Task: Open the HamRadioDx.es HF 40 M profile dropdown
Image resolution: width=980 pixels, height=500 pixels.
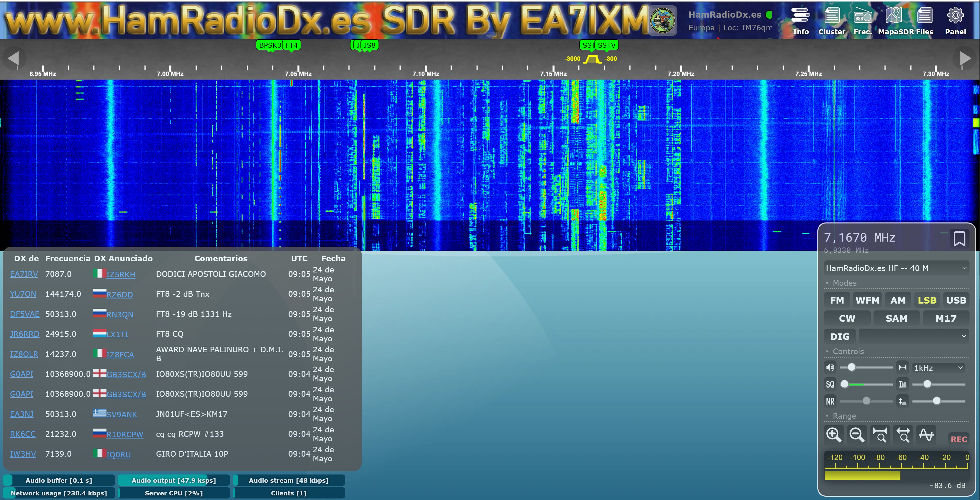Action: [896, 268]
